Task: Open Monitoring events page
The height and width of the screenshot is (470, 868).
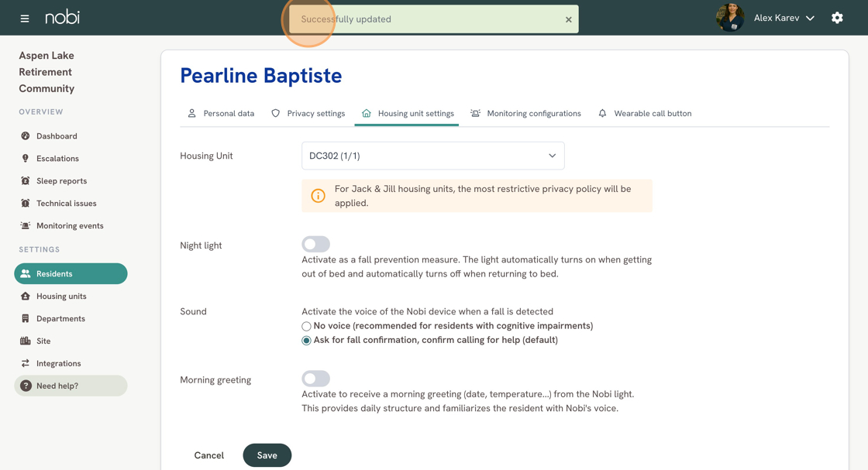Action: coord(71,225)
